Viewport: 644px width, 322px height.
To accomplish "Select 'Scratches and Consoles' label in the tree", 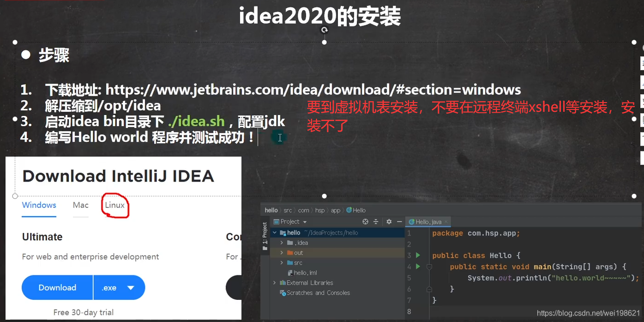I will pos(319,293).
